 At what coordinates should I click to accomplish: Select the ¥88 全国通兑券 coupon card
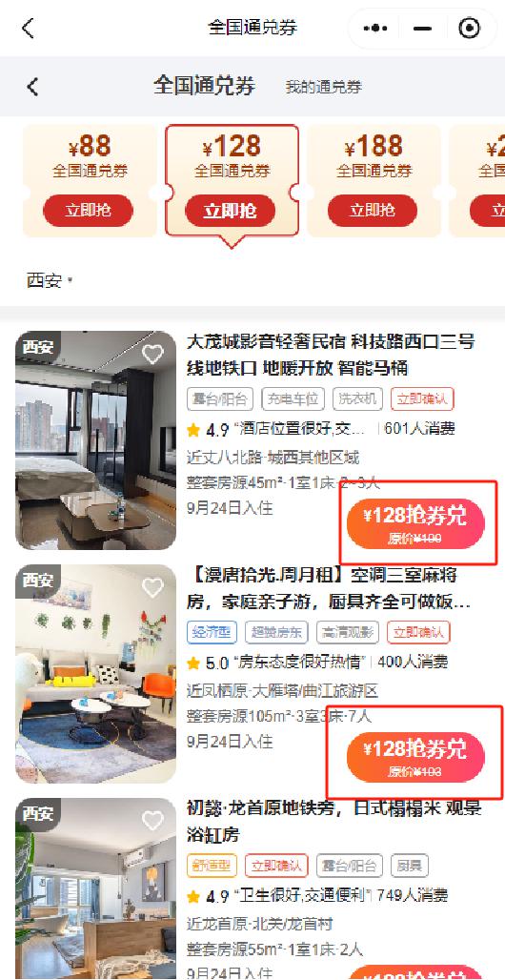90,180
